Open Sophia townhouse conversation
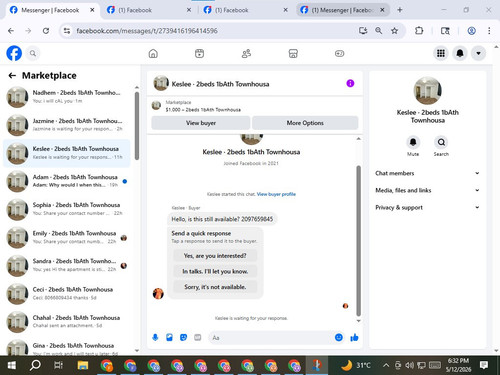This screenshot has height=375, width=500. point(67,209)
